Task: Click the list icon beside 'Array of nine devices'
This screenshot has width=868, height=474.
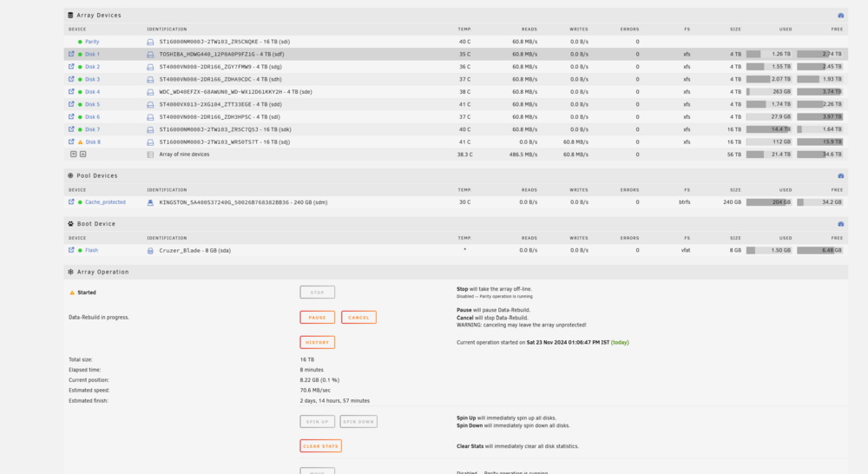Action: [x=150, y=155]
